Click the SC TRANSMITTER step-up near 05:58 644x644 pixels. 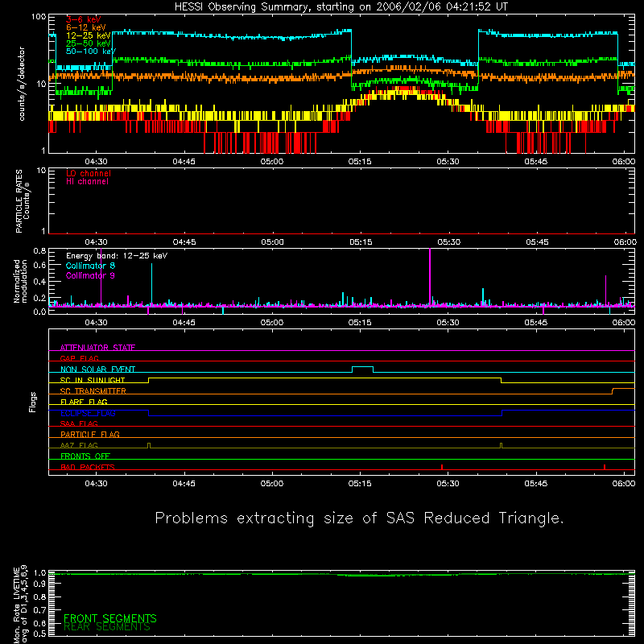point(613,391)
